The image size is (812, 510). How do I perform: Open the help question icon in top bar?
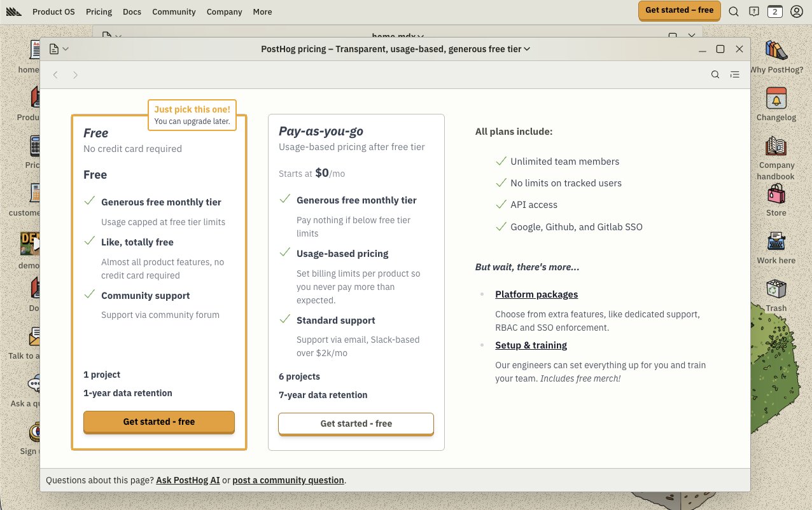pos(754,11)
